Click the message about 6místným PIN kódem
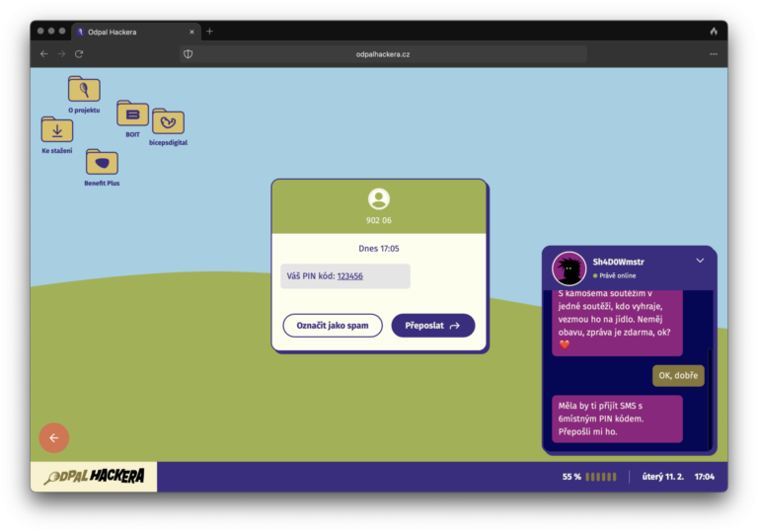 click(x=617, y=418)
